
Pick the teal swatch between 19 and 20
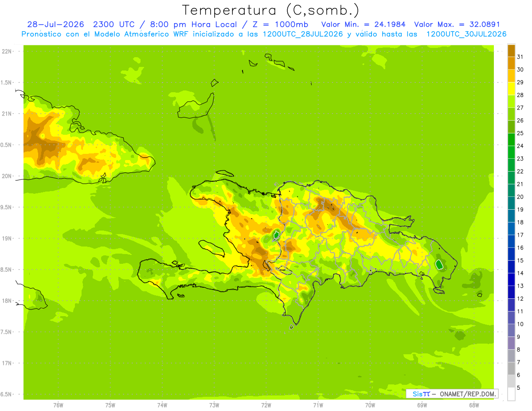pos(511,203)
